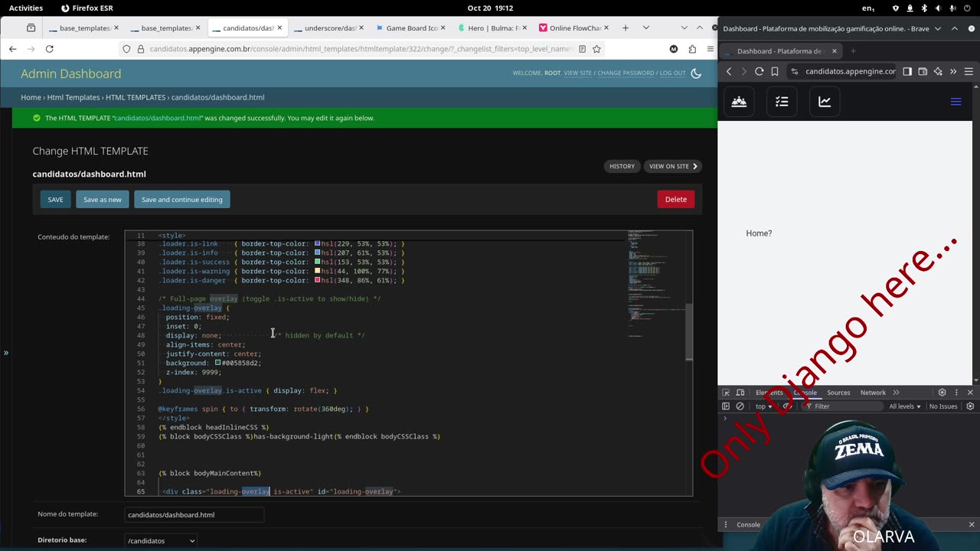Open 'Html Templates' breadcrumb link
This screenshot has width=980, height=551.
point(73,98)
